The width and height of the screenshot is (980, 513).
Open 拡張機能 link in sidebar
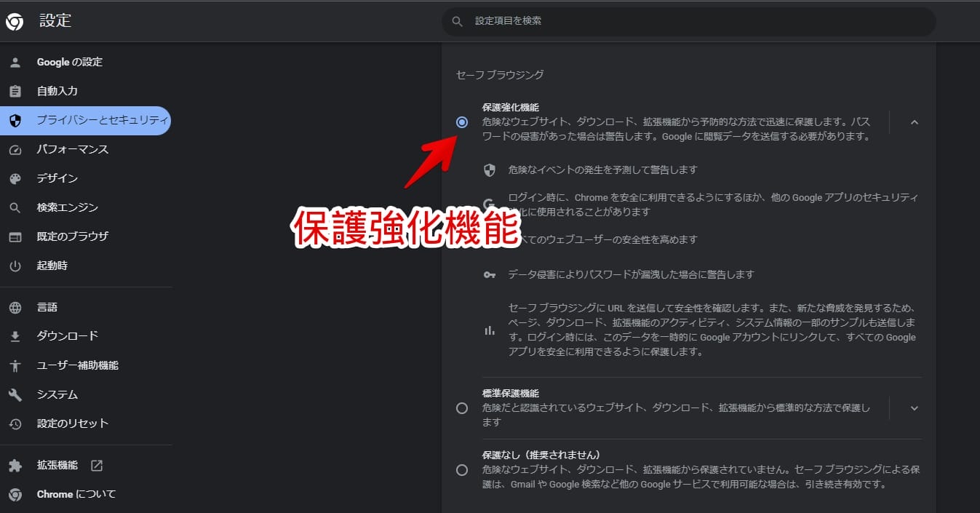coord(85,465)
